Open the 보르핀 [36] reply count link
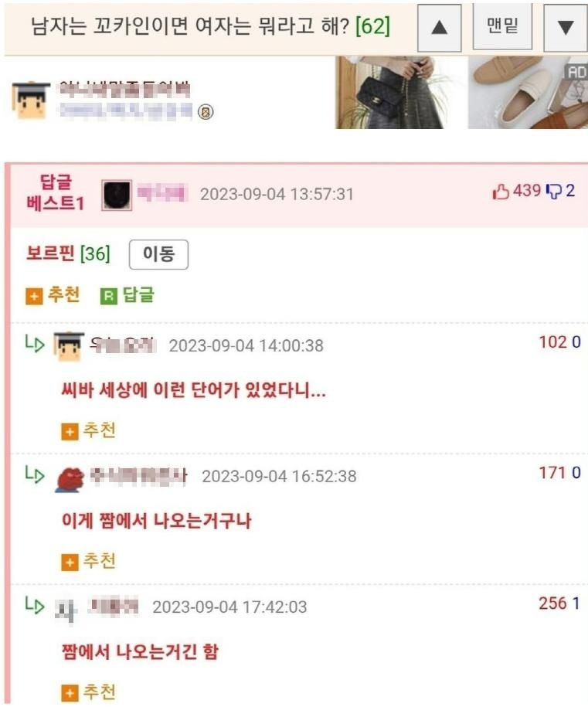This screenshot has height=707, width=588. pos(68,253)
